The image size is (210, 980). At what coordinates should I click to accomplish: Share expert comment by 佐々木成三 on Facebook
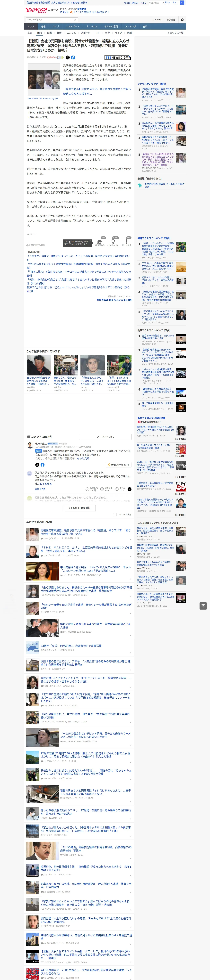point(42,465)
